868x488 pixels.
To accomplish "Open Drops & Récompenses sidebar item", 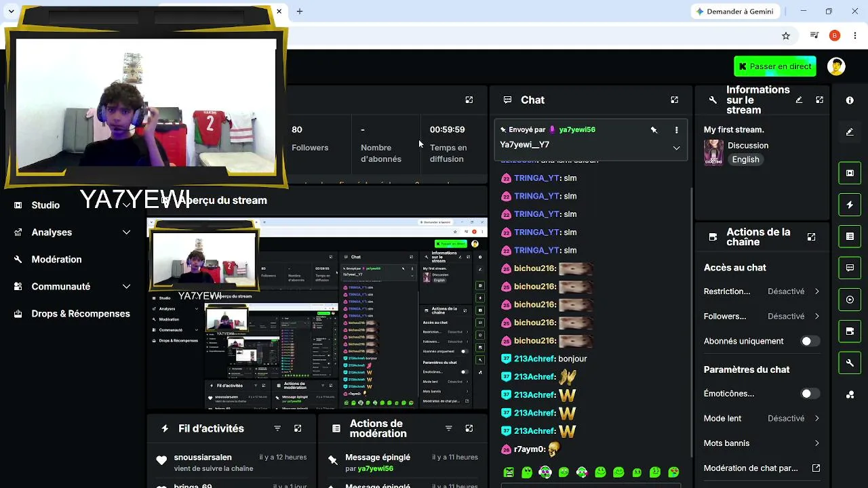I will [81, 314].
